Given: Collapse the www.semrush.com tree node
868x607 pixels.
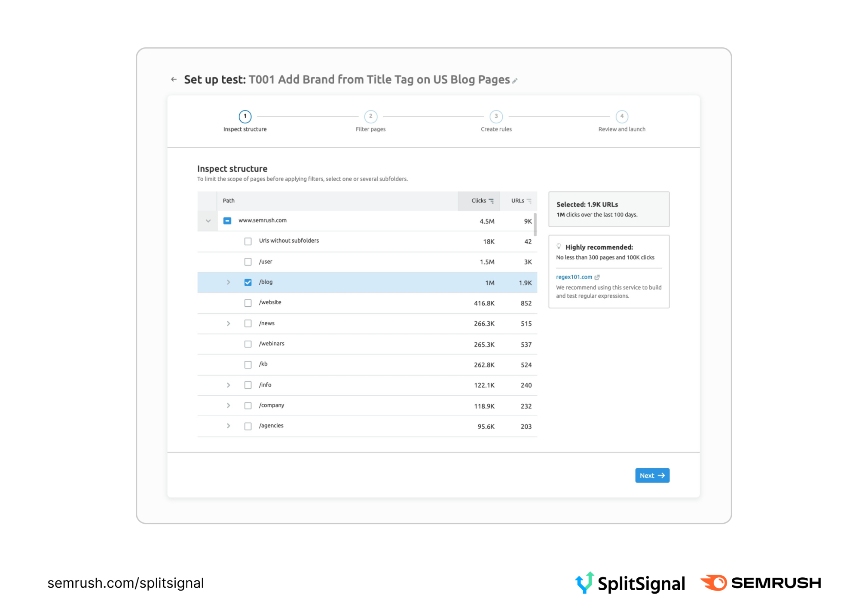Looking at the screenshot, I should point(208,221).
